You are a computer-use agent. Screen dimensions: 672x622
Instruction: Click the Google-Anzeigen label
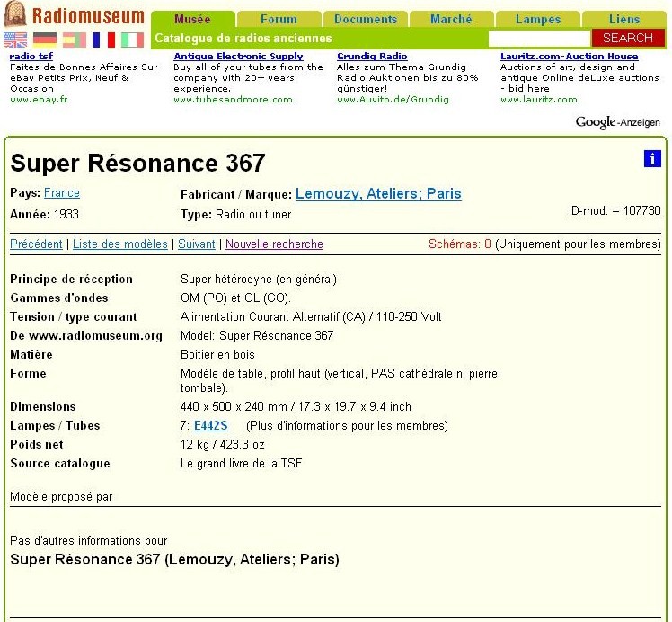coord(617,122)
